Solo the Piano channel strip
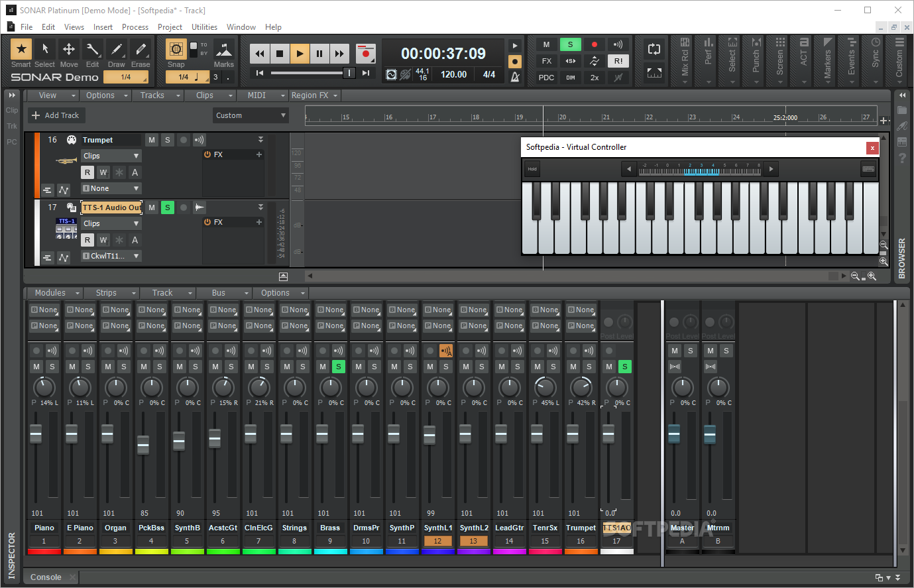Viewport: 914px width, 588px height. [52, 367]
